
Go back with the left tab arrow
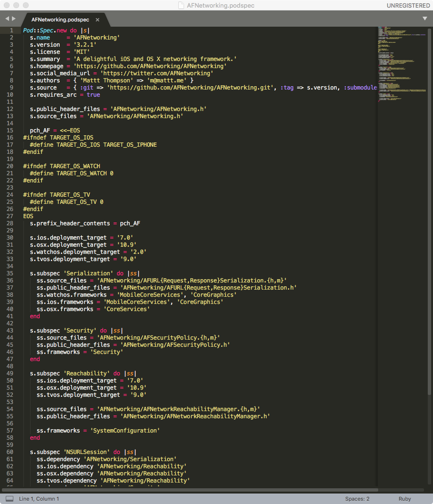coord(7,19)
